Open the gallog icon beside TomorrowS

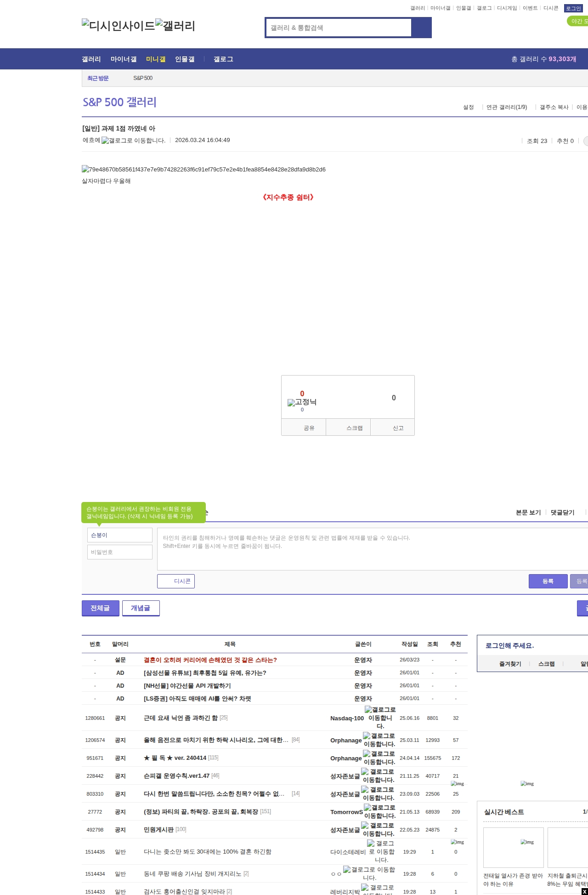coord(379,812)
